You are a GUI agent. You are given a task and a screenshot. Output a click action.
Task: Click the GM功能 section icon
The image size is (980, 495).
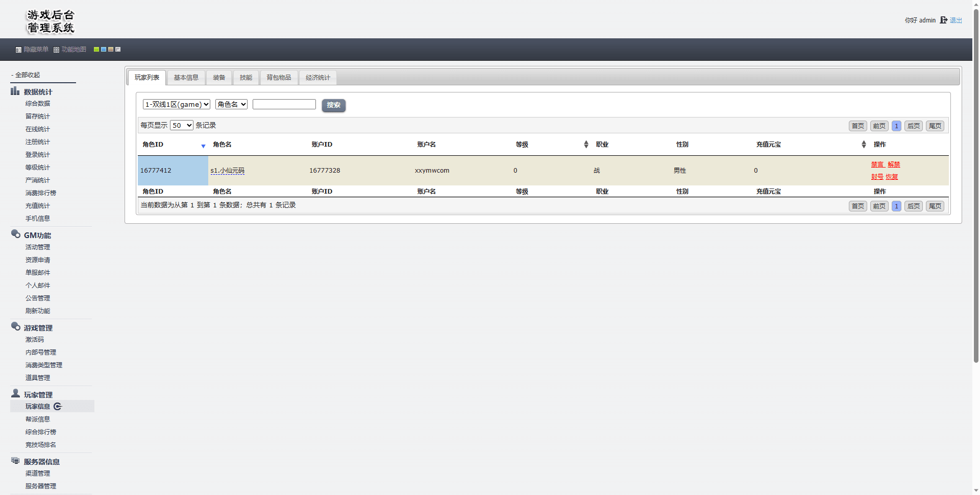tap(15, 234)
